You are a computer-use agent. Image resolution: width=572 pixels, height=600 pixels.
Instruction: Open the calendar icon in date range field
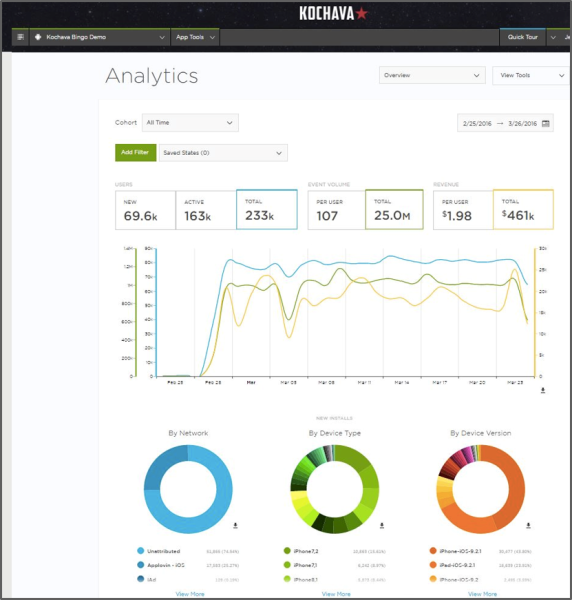pos(546,123)
